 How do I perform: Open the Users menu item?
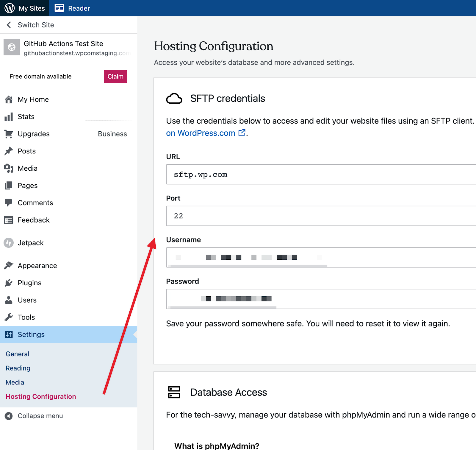[68, 300]
